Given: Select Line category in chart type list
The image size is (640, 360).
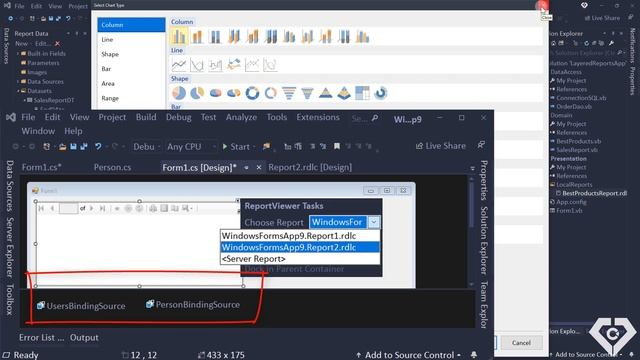Looking at the screenshot, I should coord(131,40).
